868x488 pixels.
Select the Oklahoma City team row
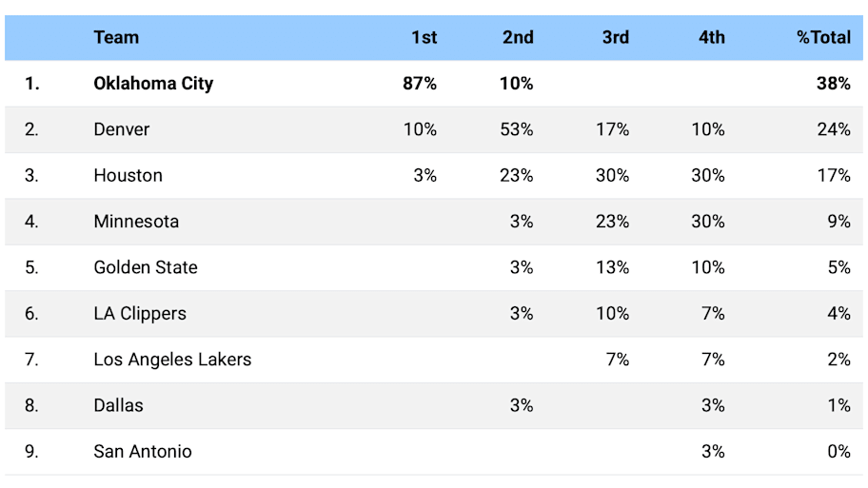[x=153, y=84]
